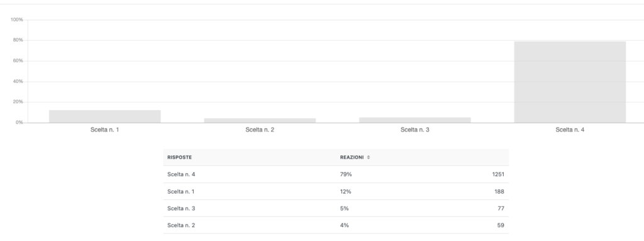Screen dimensions: 644x241
Task: Select the Scelta n. 2 table row
Action: (336, 225)
